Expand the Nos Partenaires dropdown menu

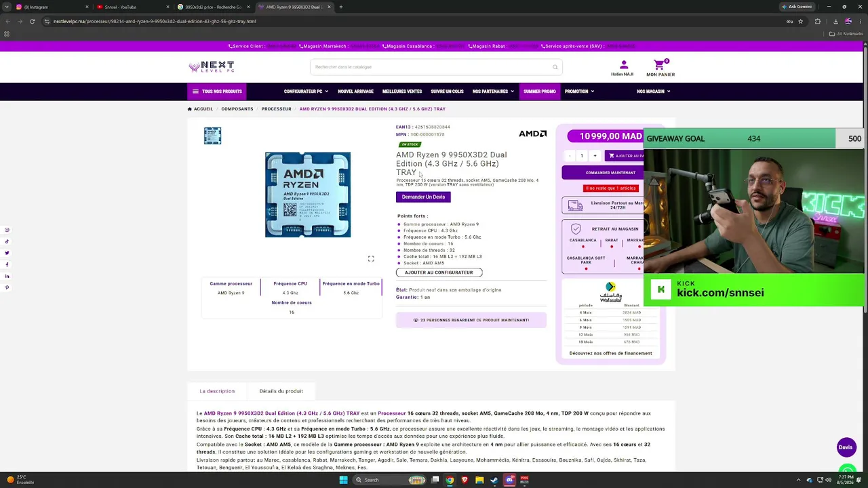click(493, 91)
